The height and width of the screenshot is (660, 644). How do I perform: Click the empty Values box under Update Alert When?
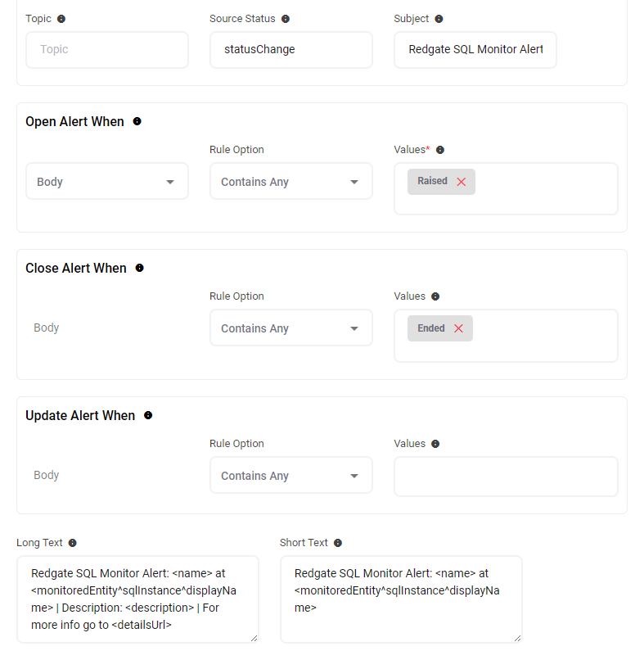[x=505, y=477]
